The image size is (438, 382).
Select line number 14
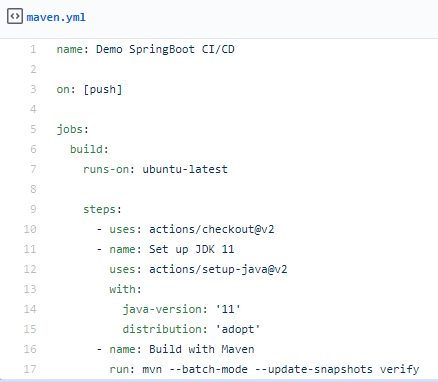[30, 309]
